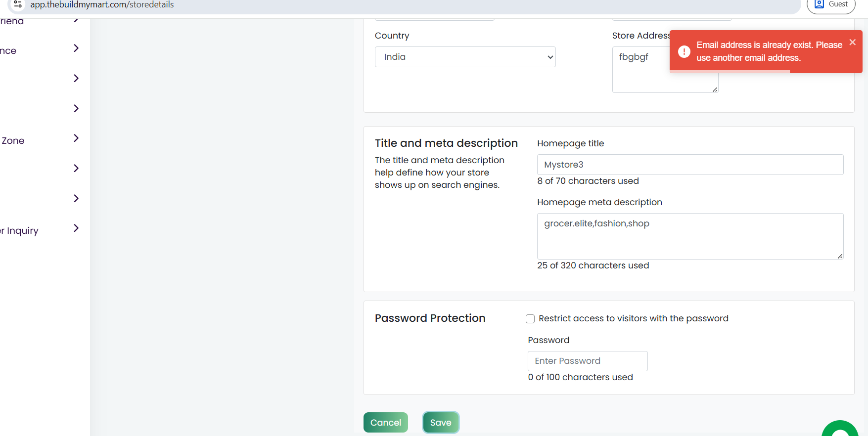This screenshot has height=436, width=868.
Task: Click the meta description textarea resize handle
Action: tap(840, 256)
